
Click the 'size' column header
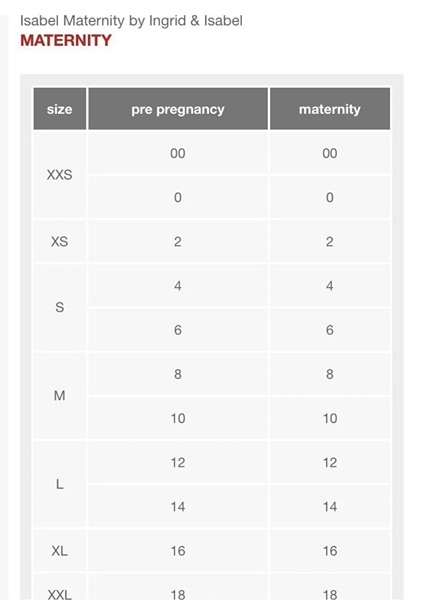tap(60, 109)
